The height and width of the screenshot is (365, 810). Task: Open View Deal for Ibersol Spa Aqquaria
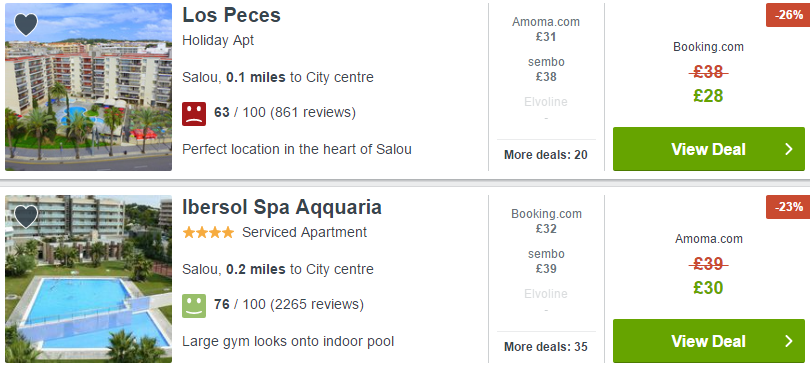pyautogui.click(x=709, y=341)
